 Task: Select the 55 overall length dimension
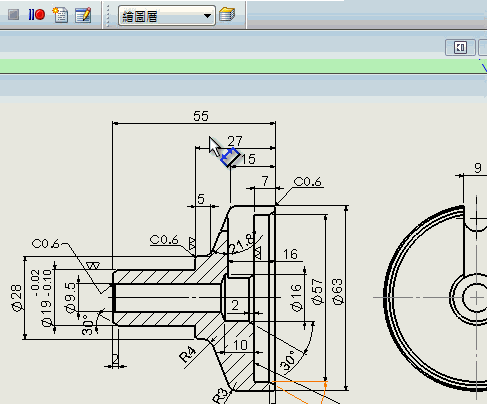(x=201, y=116)
